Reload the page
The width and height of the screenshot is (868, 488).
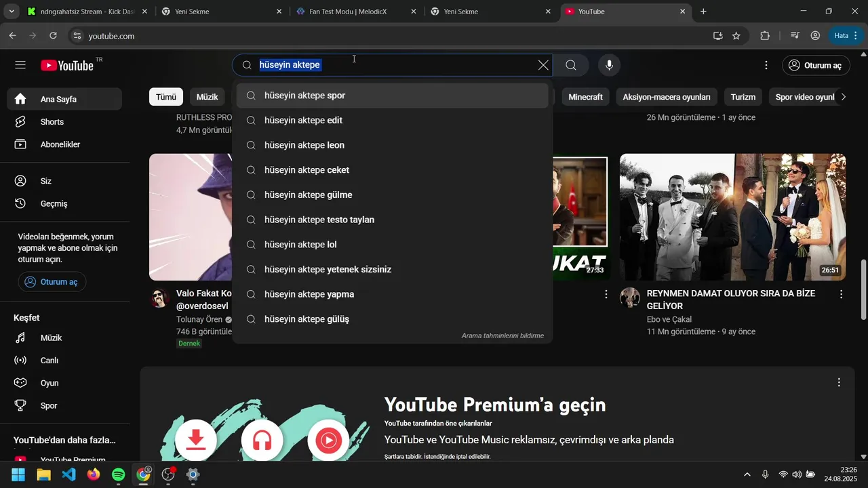[53, 36]
